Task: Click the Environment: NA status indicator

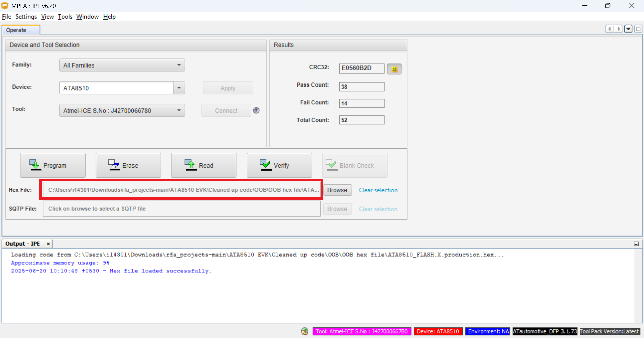Action: coord(488,331)
